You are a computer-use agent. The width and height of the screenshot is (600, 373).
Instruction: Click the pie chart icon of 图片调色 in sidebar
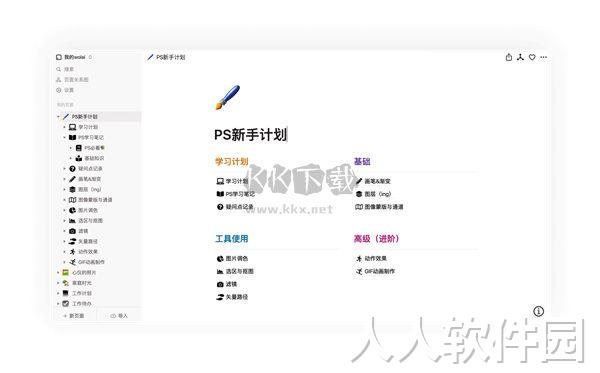[x=72, y=210]
